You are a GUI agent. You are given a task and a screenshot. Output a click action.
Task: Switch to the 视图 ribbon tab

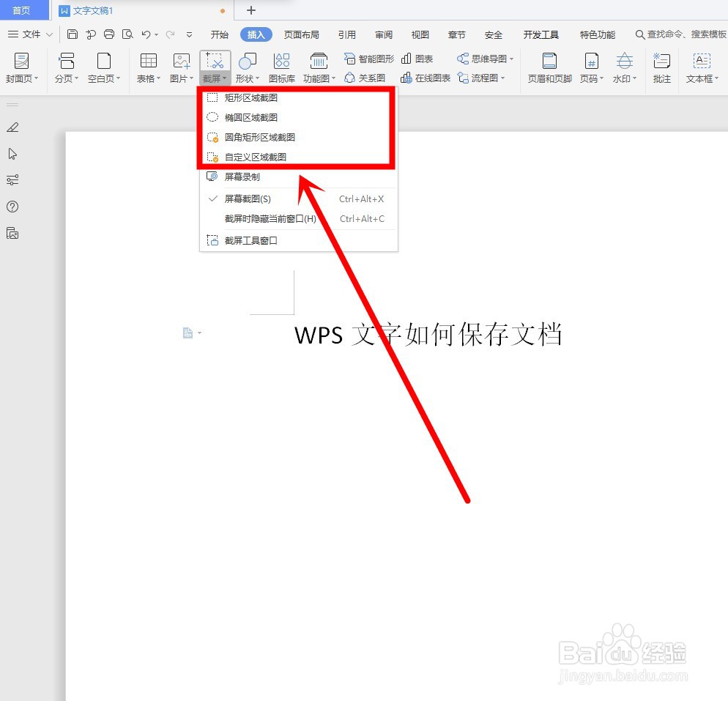point(420,35)
